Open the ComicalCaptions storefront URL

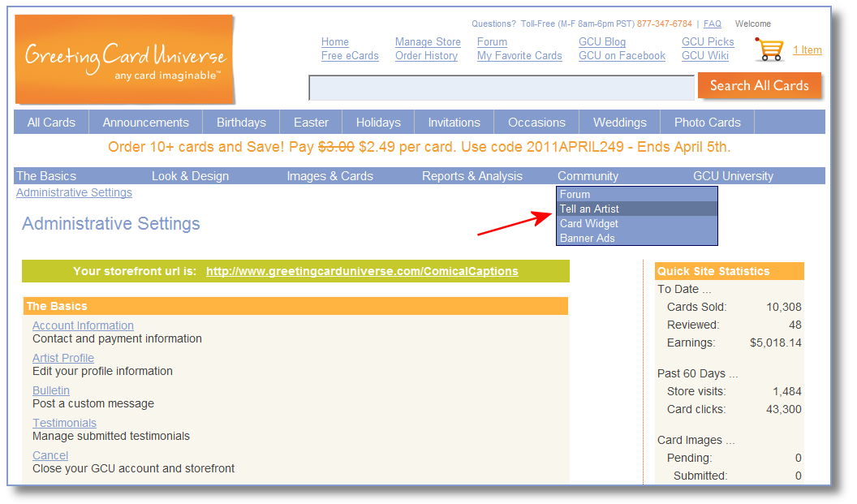point(362,271)
